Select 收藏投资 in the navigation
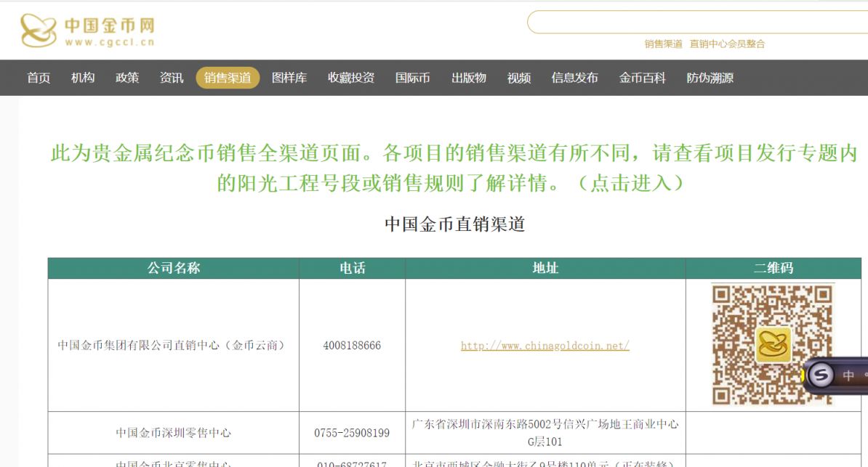The height and width of the screenshot is (467, 868). [x=350, y=78]
